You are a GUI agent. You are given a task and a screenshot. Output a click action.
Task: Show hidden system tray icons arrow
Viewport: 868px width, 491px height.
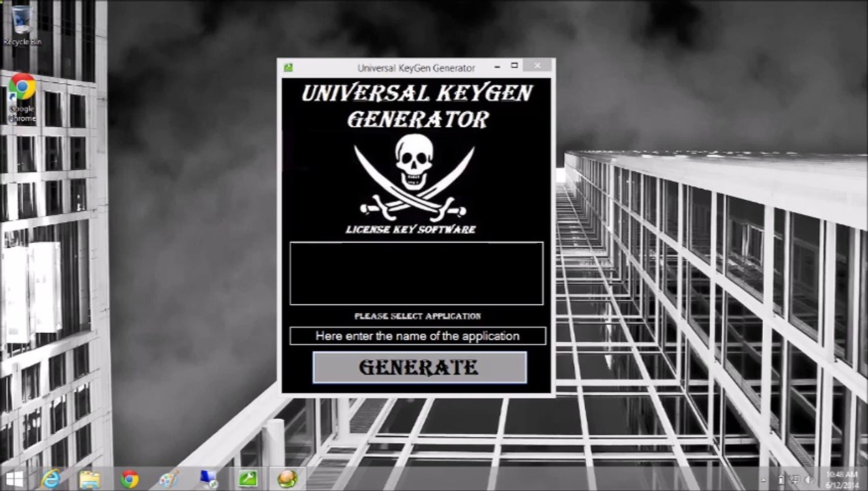point(764,480)
